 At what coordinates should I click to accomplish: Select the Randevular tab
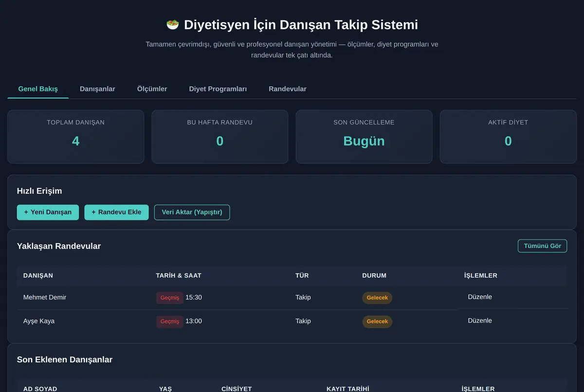(288, 89)
